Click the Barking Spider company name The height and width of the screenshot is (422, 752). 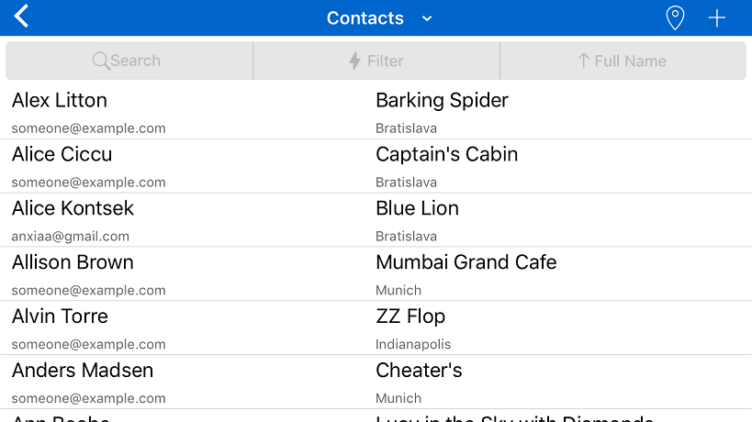click(x=442, y=100)
